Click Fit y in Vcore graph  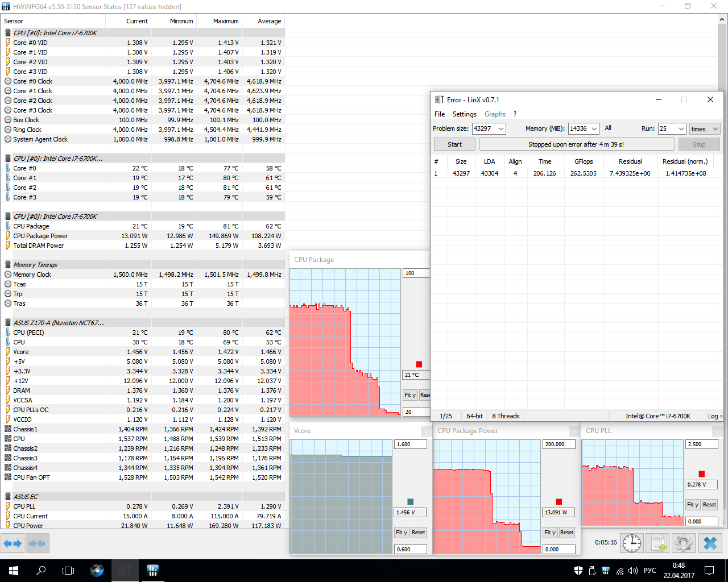point(402,533)
